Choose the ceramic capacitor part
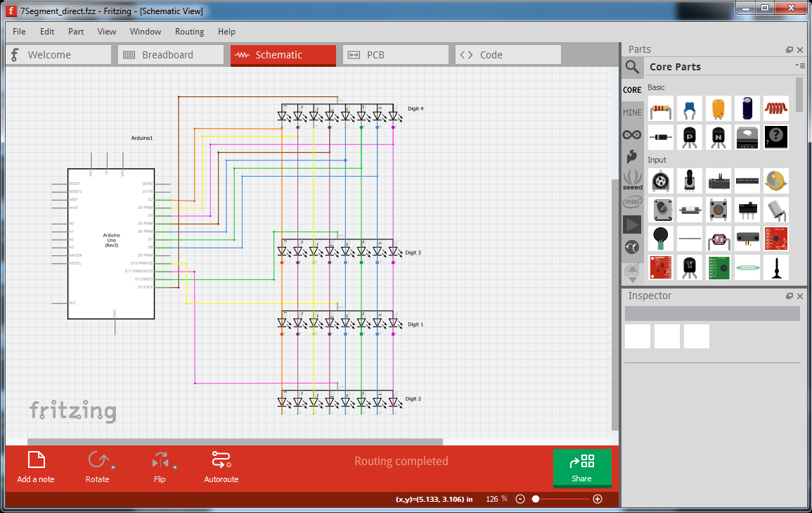The width and height of the screenshot is (812, 513). [x=690, y=108]
